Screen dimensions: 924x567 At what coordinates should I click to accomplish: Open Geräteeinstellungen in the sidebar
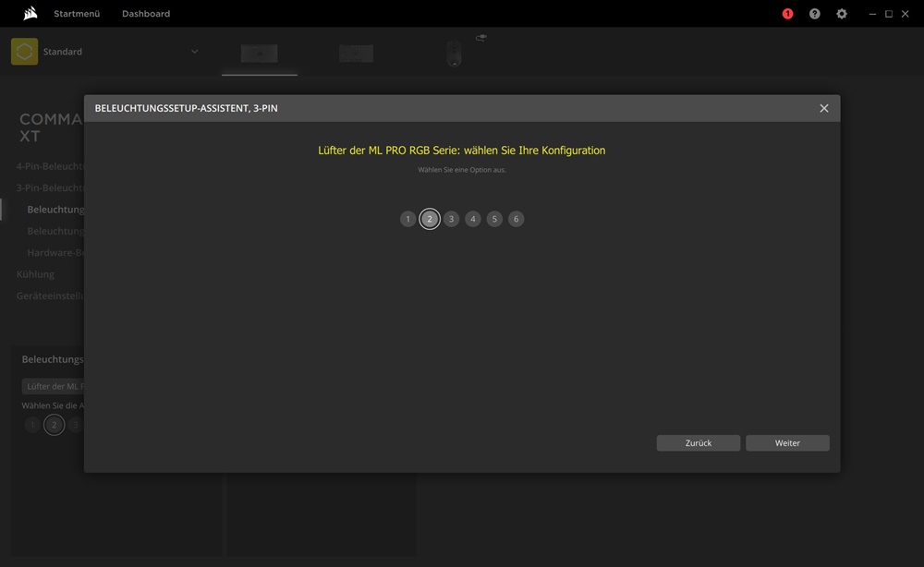coord(50,296)
